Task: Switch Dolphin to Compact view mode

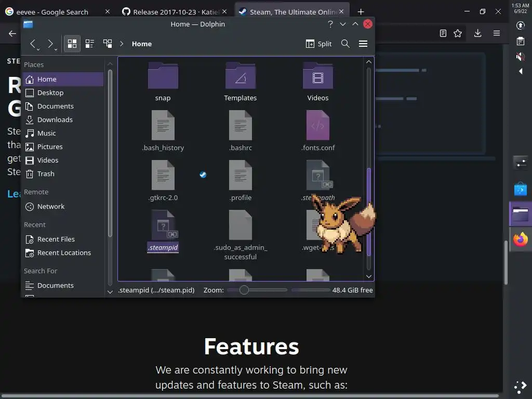Action: (x=89, y=44)
